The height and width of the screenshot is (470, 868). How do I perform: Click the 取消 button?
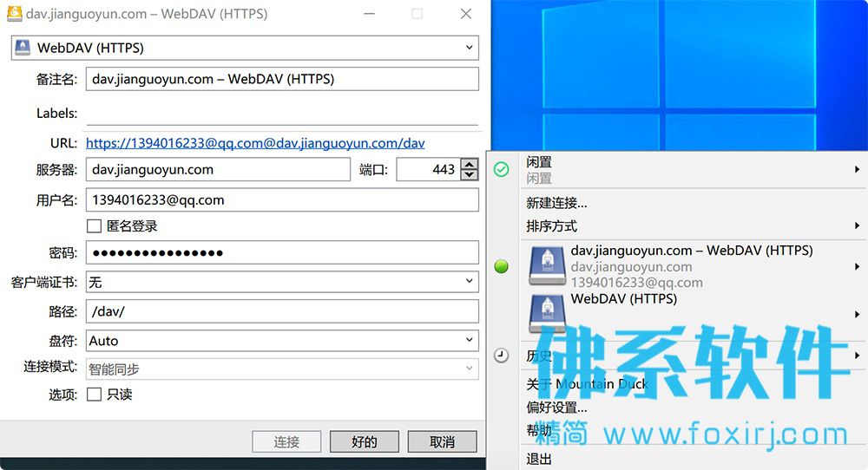[x=443, y=441]
